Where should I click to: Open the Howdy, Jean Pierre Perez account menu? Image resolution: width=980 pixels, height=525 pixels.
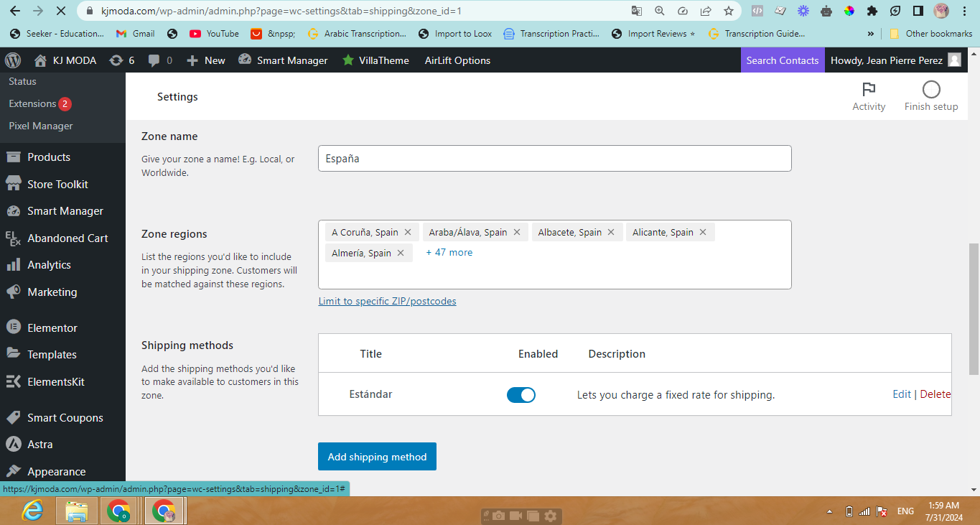pos(895,60)
